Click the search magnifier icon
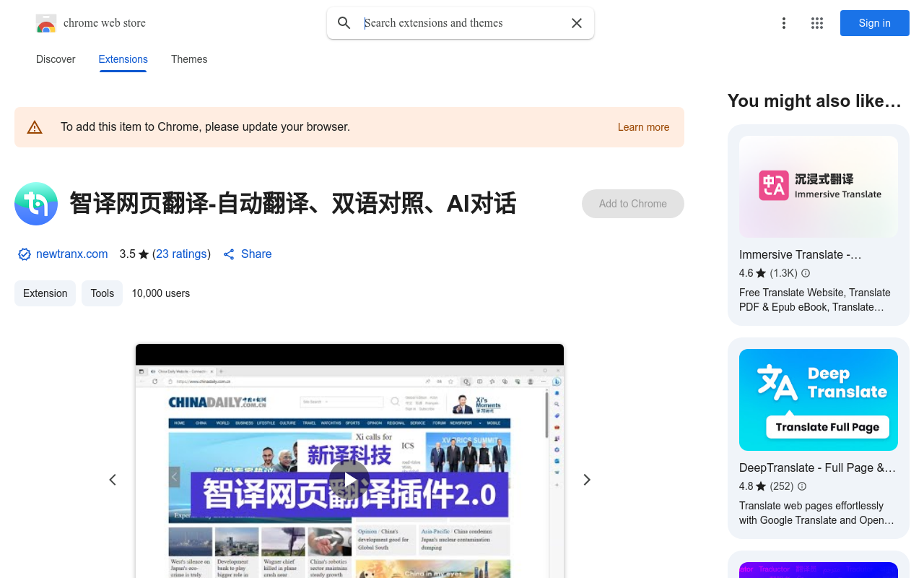924x578 pixels. point(344,23)
